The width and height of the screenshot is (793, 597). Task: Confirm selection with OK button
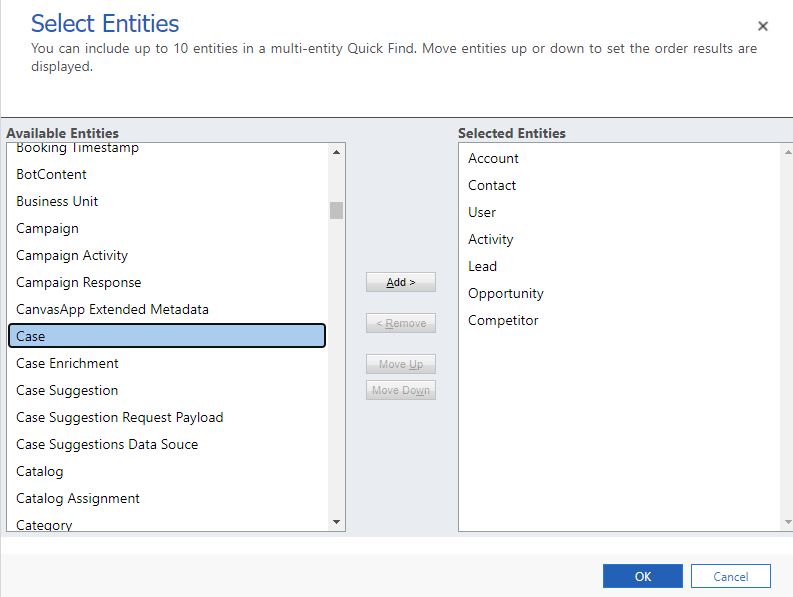(x=642, y=576)
